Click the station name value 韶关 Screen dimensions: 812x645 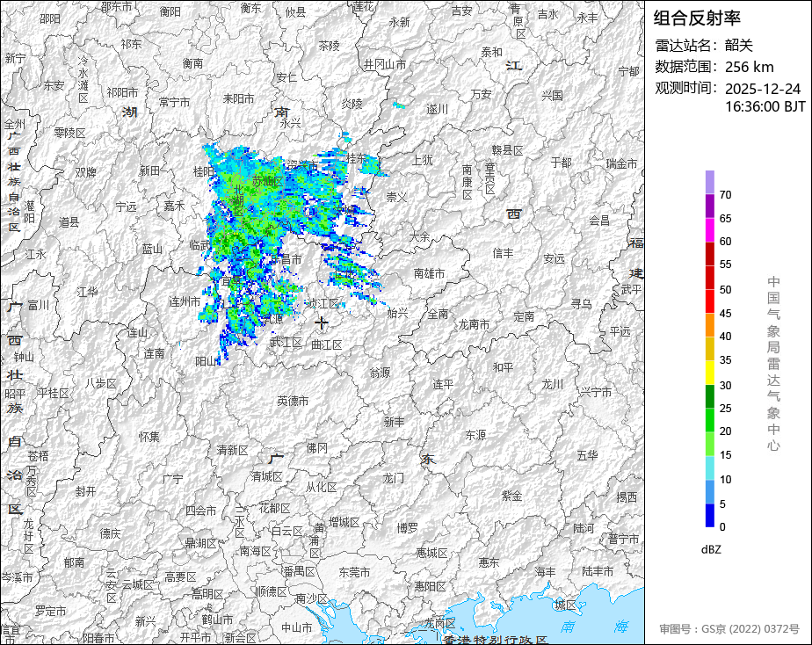738,46
